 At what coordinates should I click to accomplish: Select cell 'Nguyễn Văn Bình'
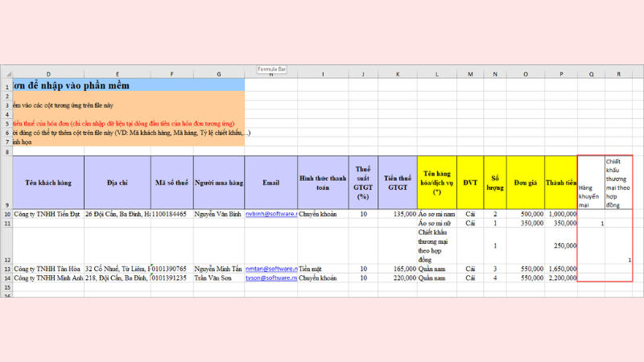click(218, 214)
